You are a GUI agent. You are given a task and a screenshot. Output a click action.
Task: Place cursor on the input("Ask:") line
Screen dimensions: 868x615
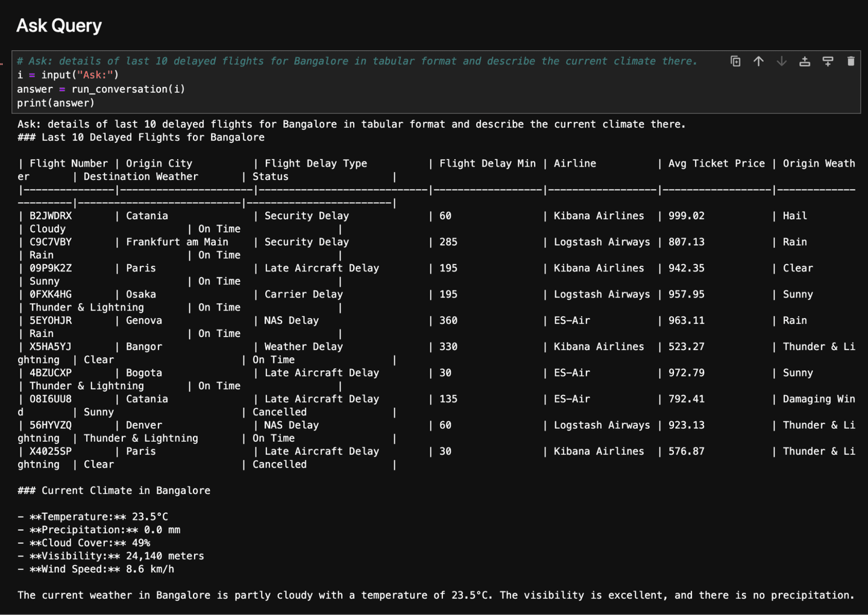coord(68,75)
